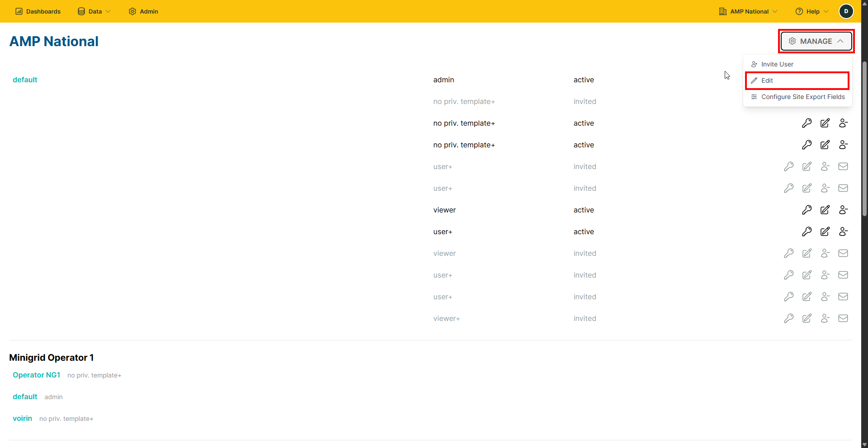Open Configure Site Export Fields

[x=797, y=97]
